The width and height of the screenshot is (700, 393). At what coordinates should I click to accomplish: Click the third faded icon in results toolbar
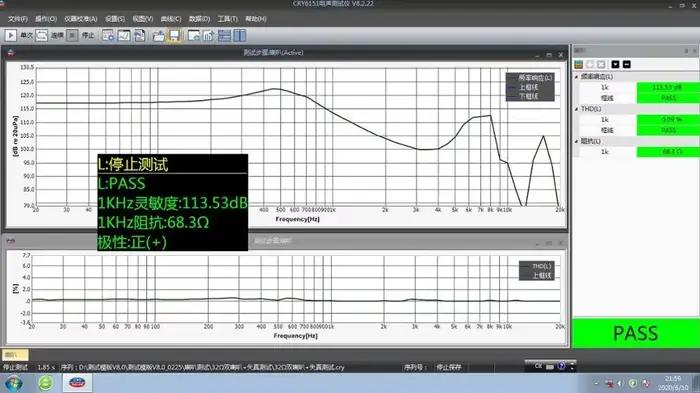[x=601, y=64]
